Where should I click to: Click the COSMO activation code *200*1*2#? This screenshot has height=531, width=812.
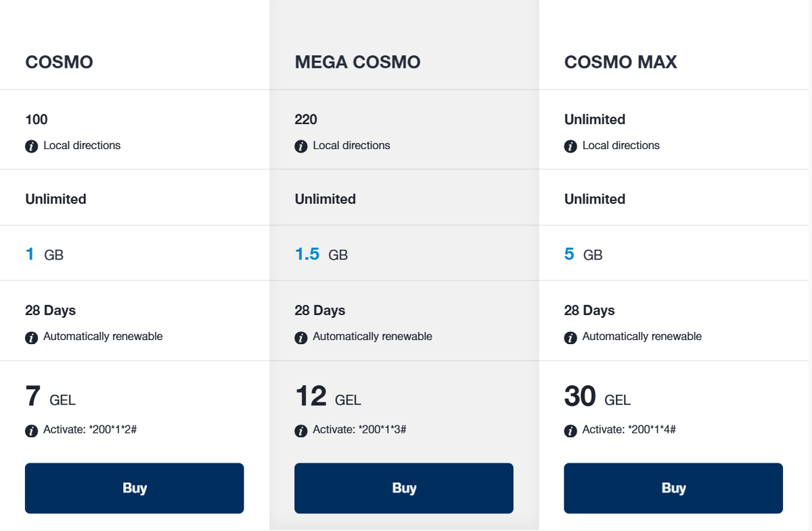(114, 430)
